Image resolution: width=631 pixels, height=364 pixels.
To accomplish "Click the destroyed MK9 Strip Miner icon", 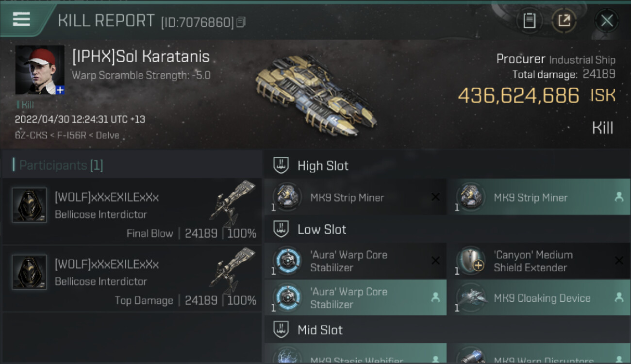I will pos(286,197).
